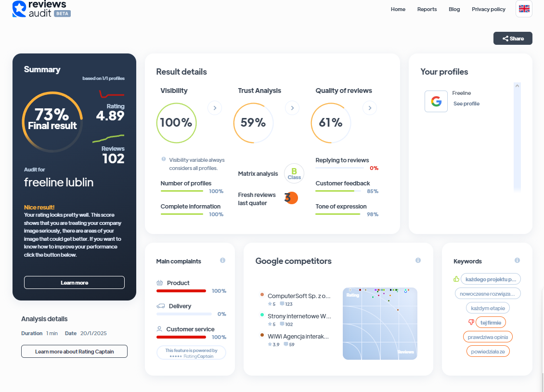Open the English language flag selector
The width and height of the screenshot is (544, 392).
click(x=524, y=9)
